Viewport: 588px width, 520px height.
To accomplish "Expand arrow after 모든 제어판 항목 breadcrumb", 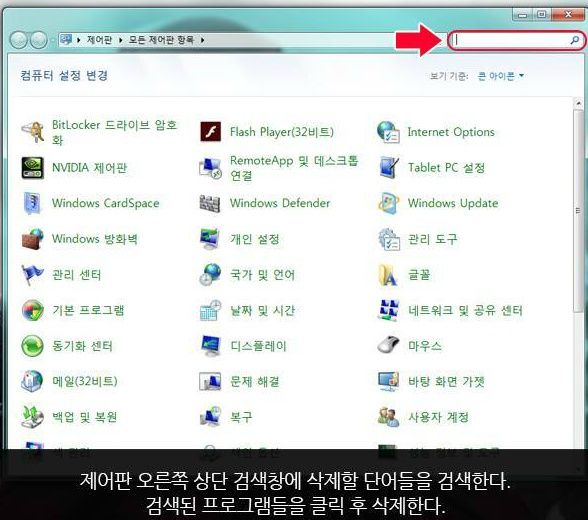I will pos(202,40).
